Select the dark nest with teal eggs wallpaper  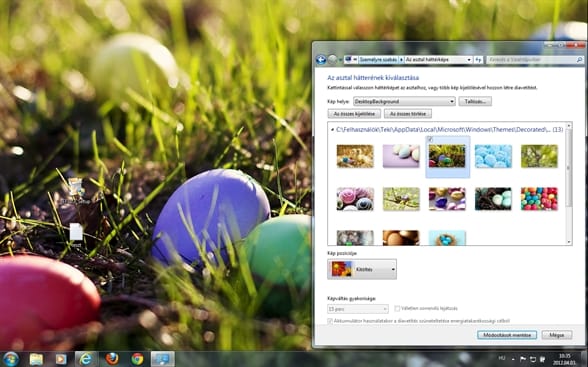[x=493, y=199]
